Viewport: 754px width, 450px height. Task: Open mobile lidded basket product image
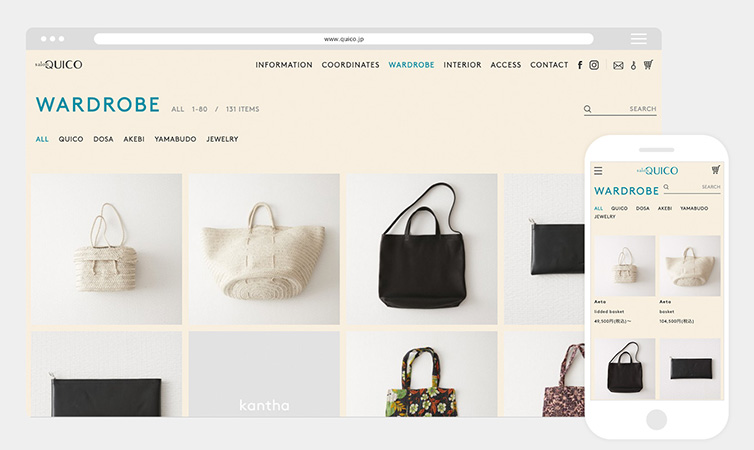(625, 266)
